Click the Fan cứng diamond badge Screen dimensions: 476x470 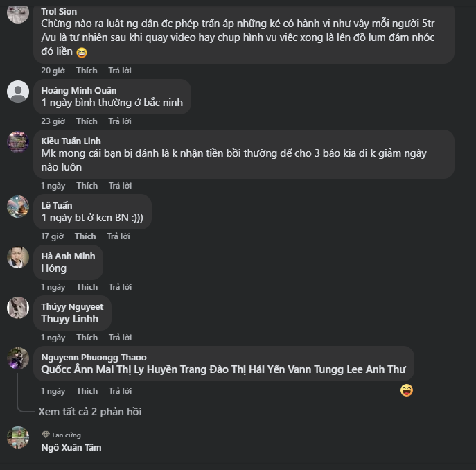46,435
